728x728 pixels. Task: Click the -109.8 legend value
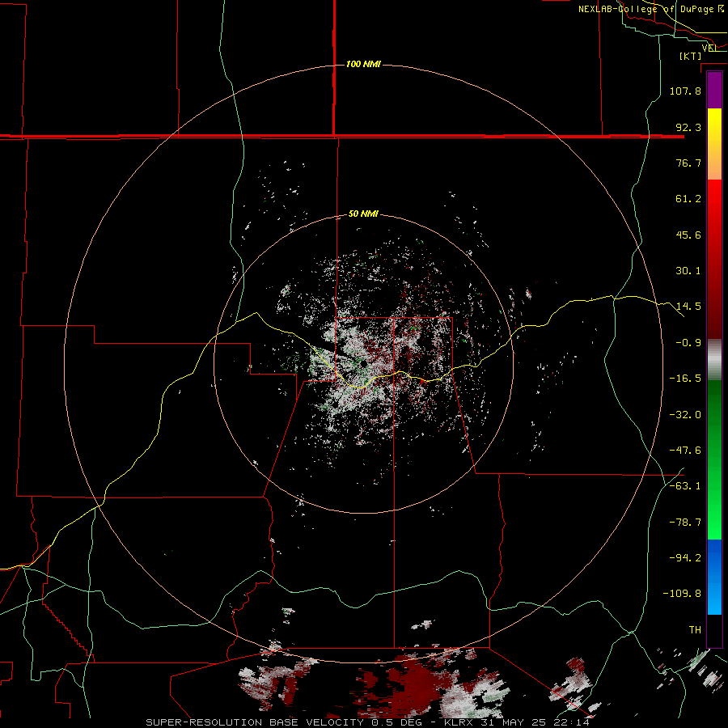pyautogui.click(x=682, y=594)
